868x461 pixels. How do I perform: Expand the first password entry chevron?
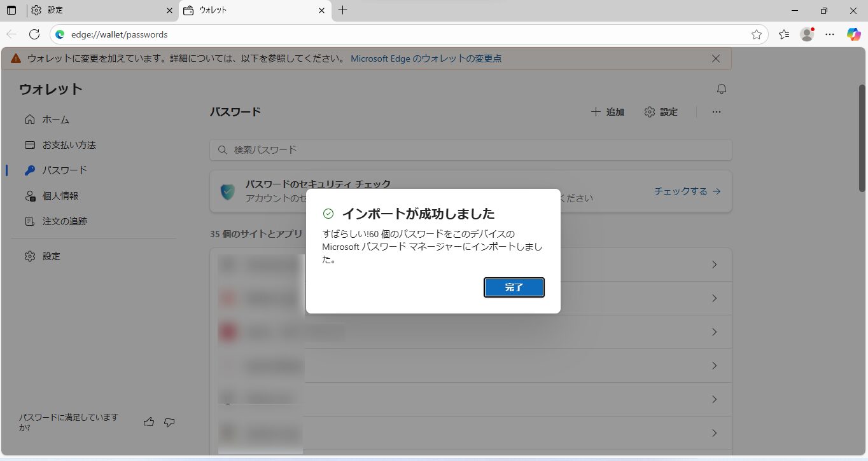(714, 265)
